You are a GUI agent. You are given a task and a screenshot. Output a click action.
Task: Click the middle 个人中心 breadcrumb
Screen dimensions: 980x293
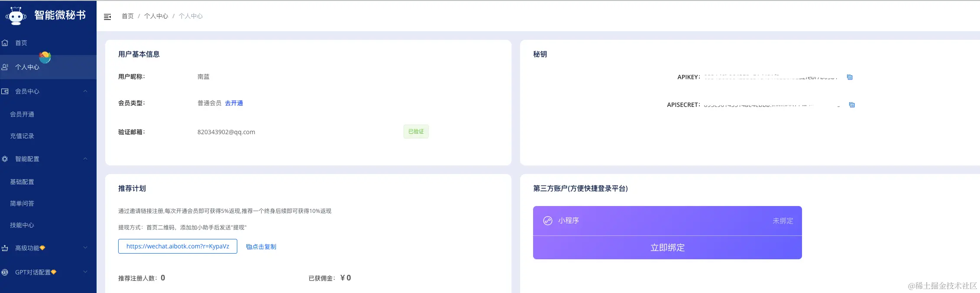pos(156,16)
